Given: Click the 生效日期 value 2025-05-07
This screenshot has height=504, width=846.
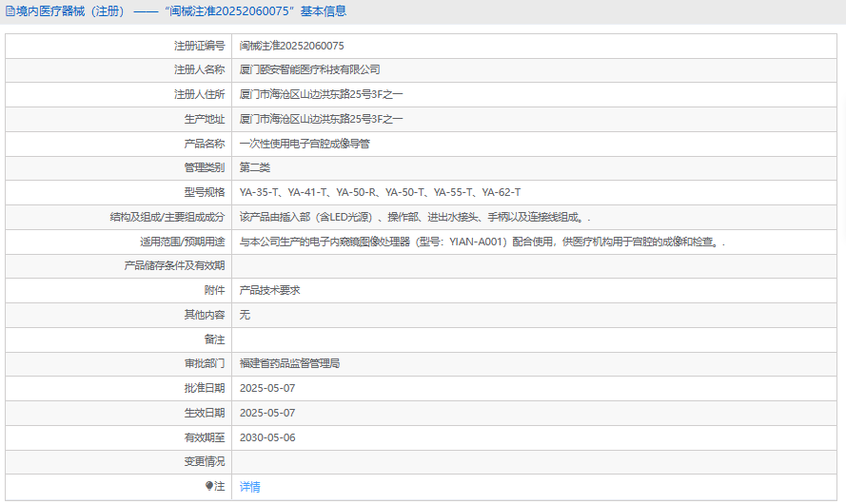Looking at the screenshot, I should click(x=267, y=413).
